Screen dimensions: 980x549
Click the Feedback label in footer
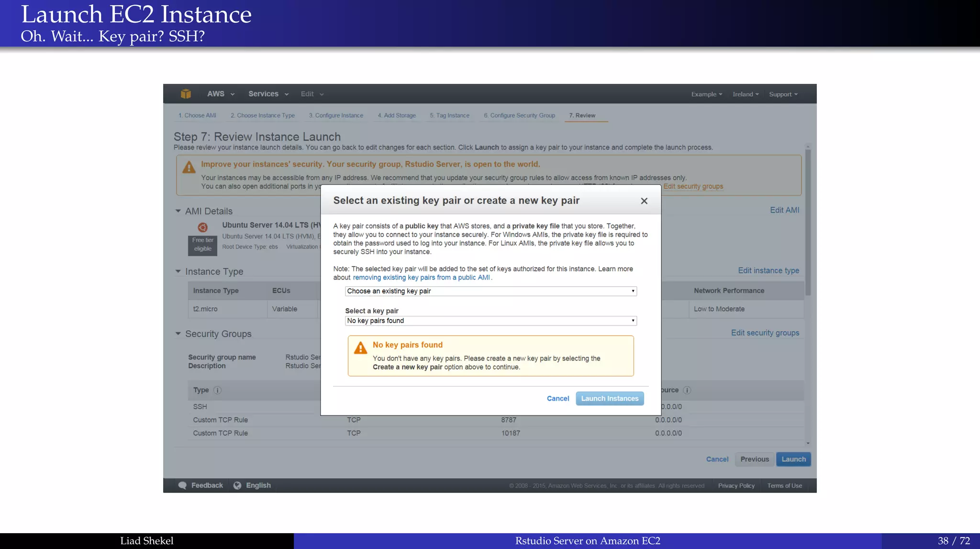(207, 485)
